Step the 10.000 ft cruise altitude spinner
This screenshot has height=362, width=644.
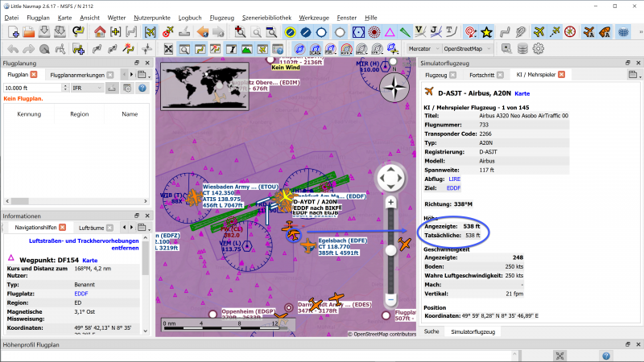pyautogui.click(x=65, y=88)
